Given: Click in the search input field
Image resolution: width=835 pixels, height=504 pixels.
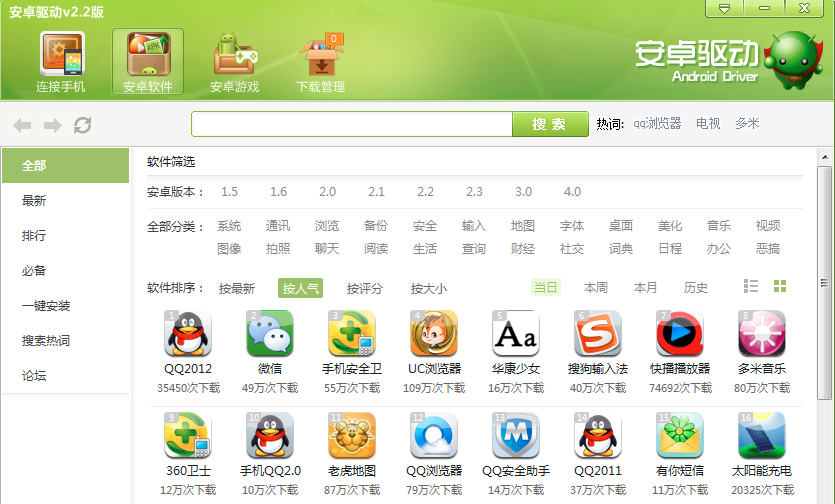Looking at the screenshot, I should pyautogui.click(x=351, y=124).
